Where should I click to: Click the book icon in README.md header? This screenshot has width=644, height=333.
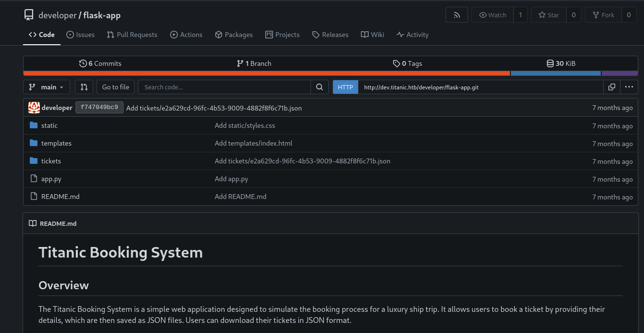[x=33, y=223]
